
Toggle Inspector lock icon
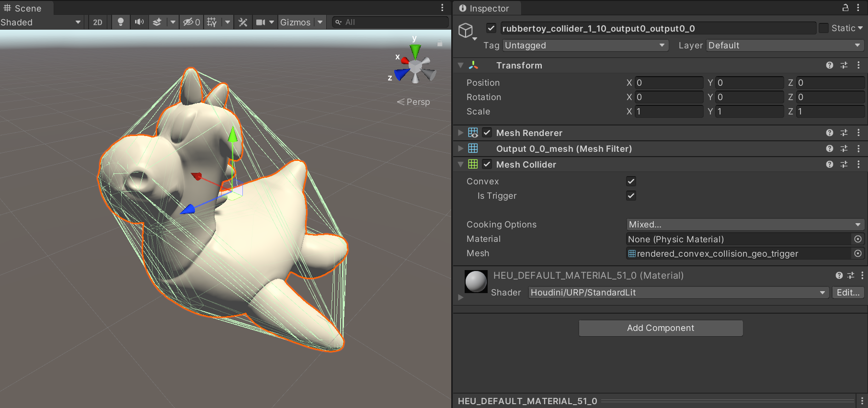pos(845,8)
